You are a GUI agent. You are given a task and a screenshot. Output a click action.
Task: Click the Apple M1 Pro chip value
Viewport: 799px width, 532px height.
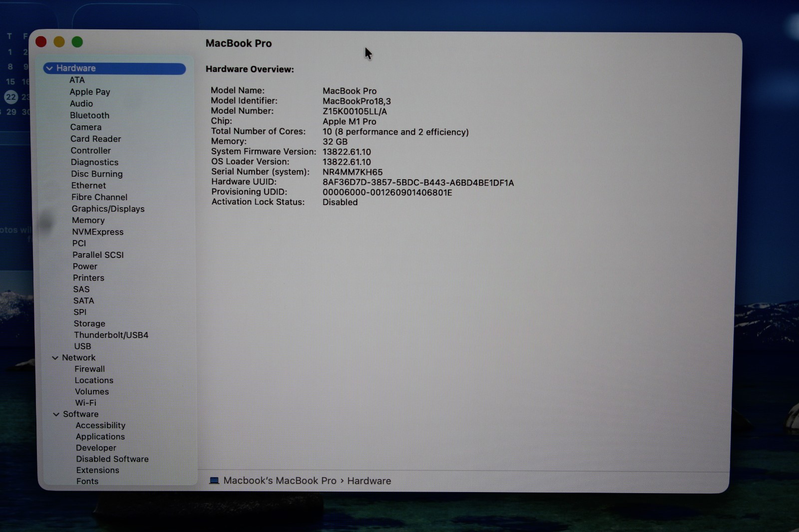click(349, 121)
